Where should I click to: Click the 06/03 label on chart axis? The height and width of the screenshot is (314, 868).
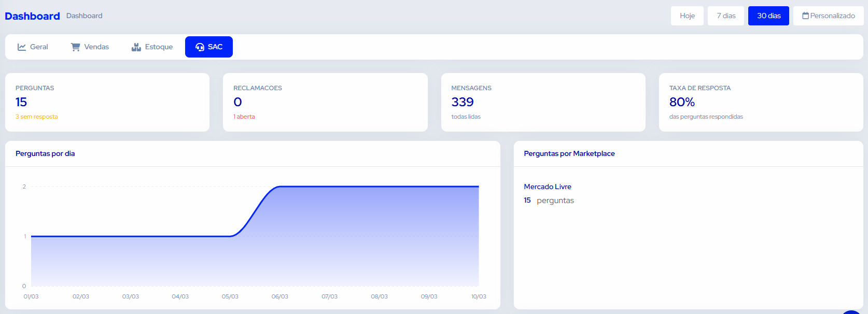tap(280, 297)
